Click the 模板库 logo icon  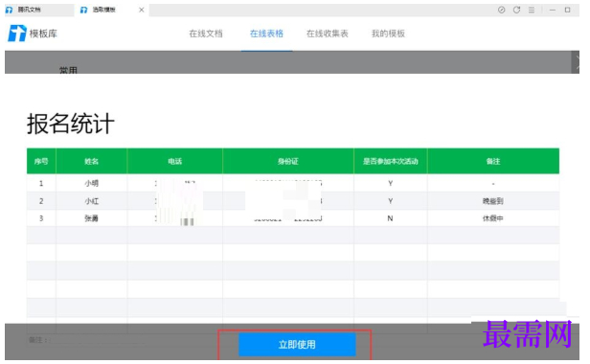click(17, 34)
